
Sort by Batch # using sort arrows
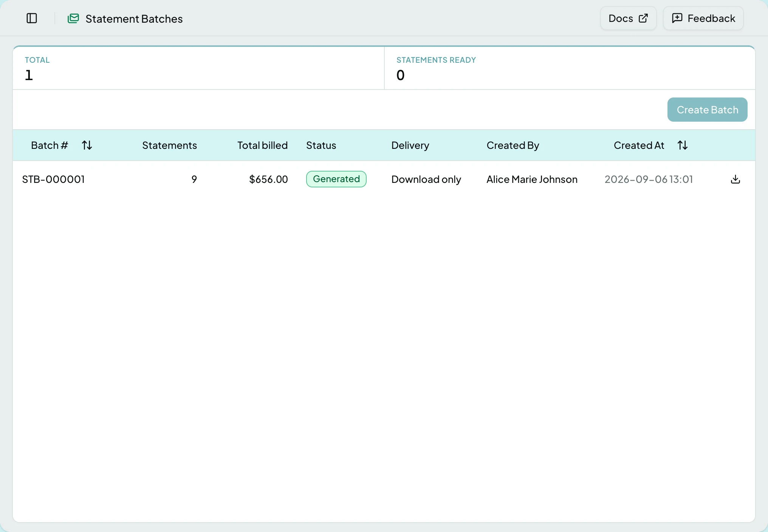point(87,145)
